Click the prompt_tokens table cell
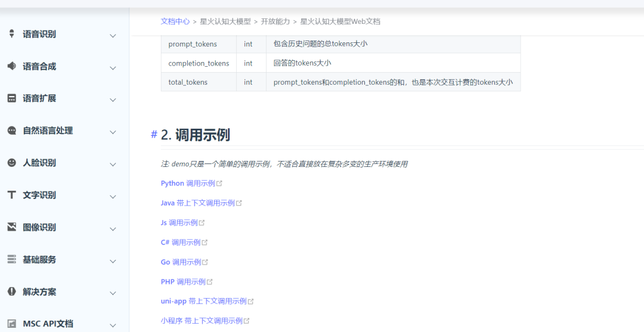 tap(199, 44)
